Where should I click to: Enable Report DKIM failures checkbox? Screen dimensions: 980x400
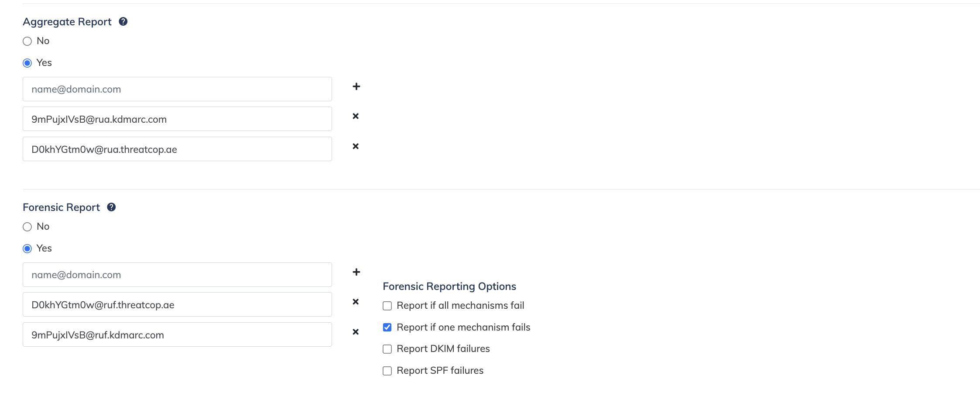(x=387, y=349)
